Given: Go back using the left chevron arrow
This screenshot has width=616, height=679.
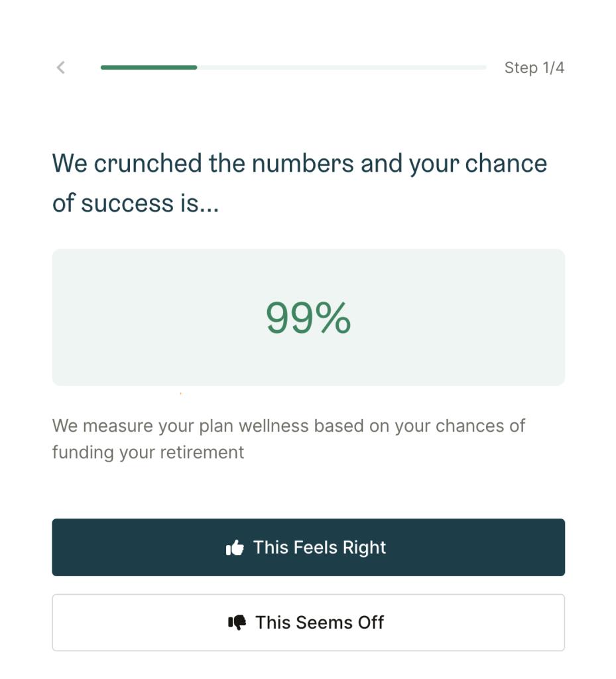Looking at the screenshot, I should click(x=61, y=68).
